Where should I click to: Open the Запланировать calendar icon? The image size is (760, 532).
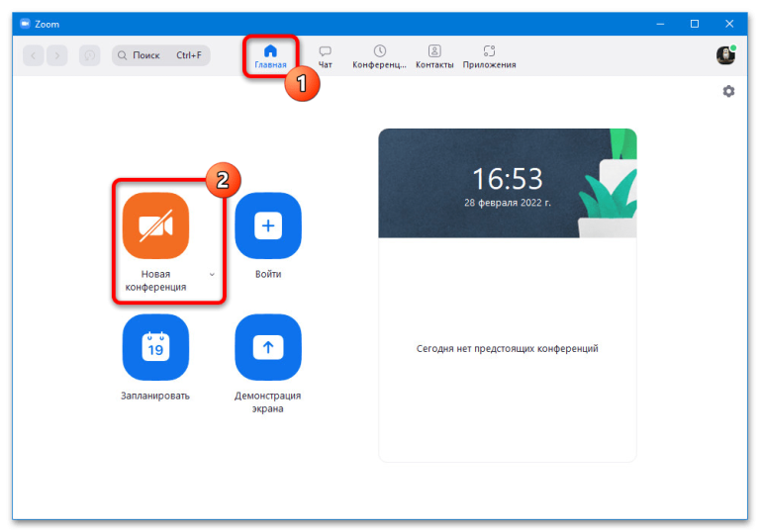click(155, 347)
